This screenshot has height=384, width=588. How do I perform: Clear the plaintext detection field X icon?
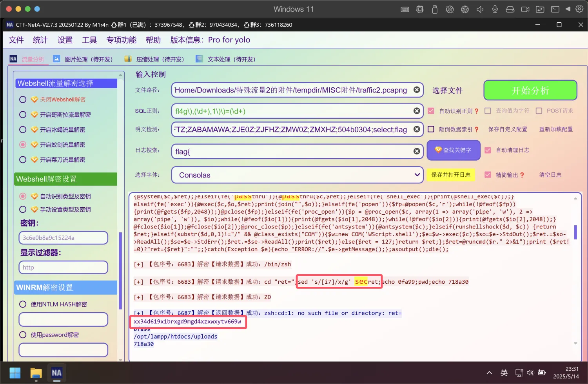(x=417, y=129)
